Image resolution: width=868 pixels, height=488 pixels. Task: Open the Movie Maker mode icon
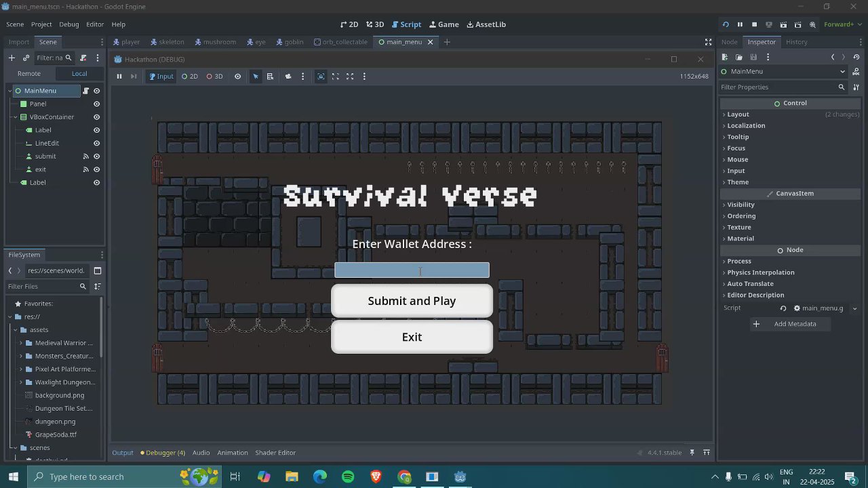pos(812,24)
